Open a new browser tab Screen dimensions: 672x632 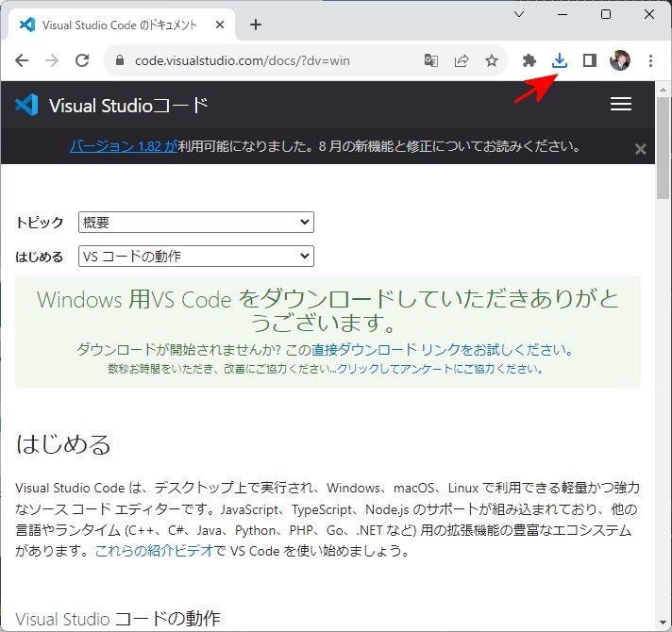(x=256, y=25)
